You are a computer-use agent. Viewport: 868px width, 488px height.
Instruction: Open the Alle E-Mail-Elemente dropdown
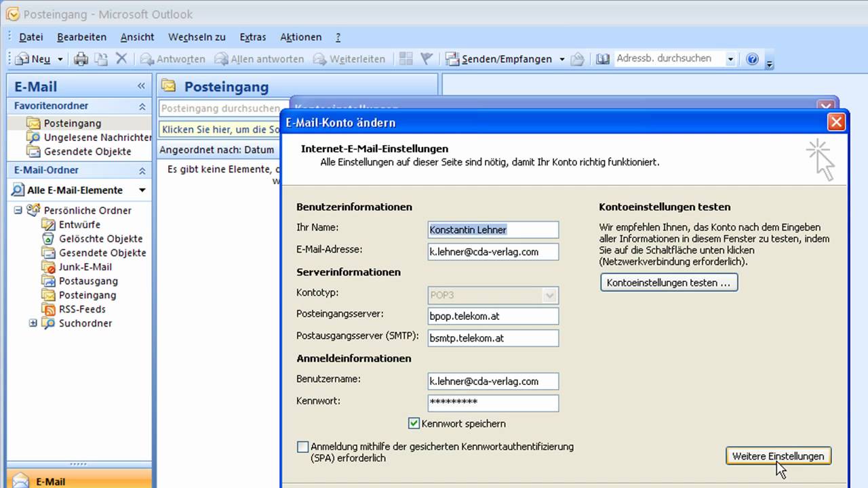[x=142, y=190]
